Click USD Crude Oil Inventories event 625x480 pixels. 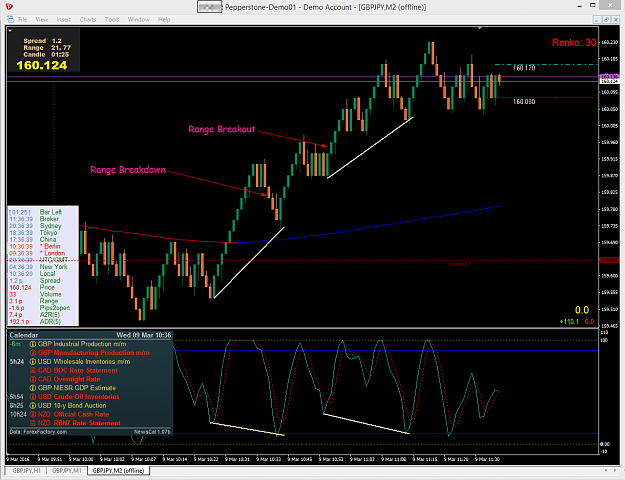point(79,397)
